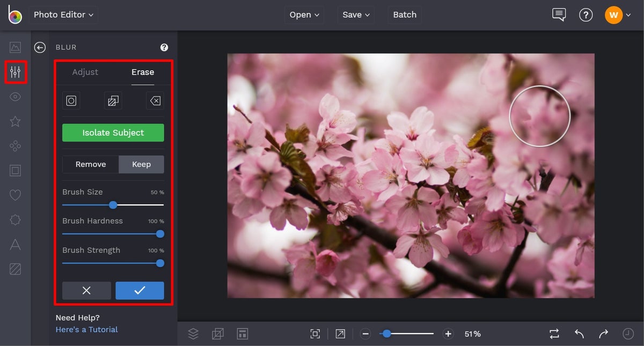Switch to the Erase tab
Image resolution: width=644 pixels, height=346 pixels.
point(143,72)
